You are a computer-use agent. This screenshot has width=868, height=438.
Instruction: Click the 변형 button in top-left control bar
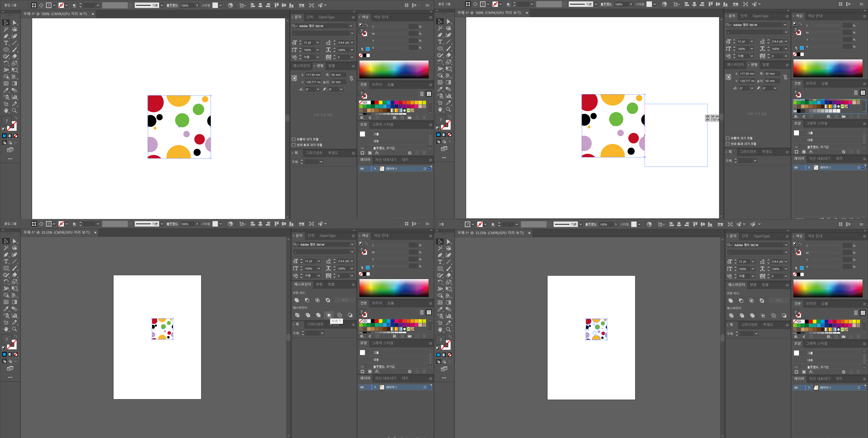tap(302, 5)
